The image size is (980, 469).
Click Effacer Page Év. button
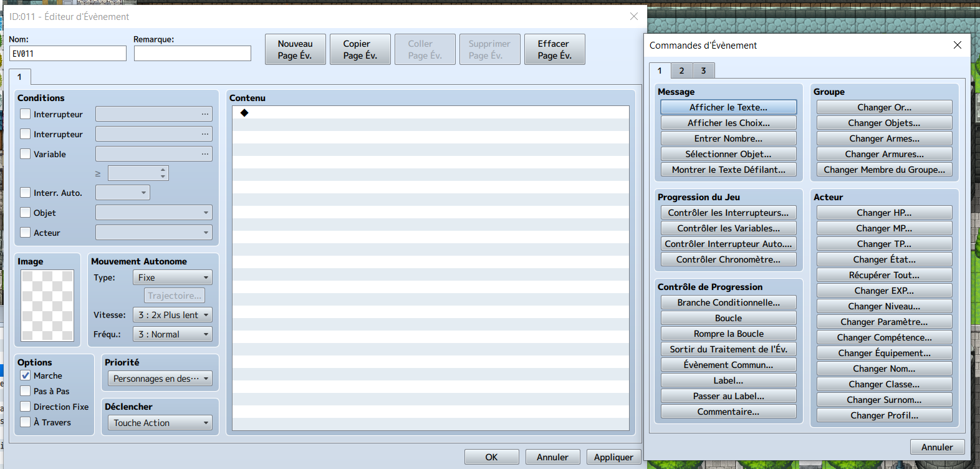click(x=555, y=49)
